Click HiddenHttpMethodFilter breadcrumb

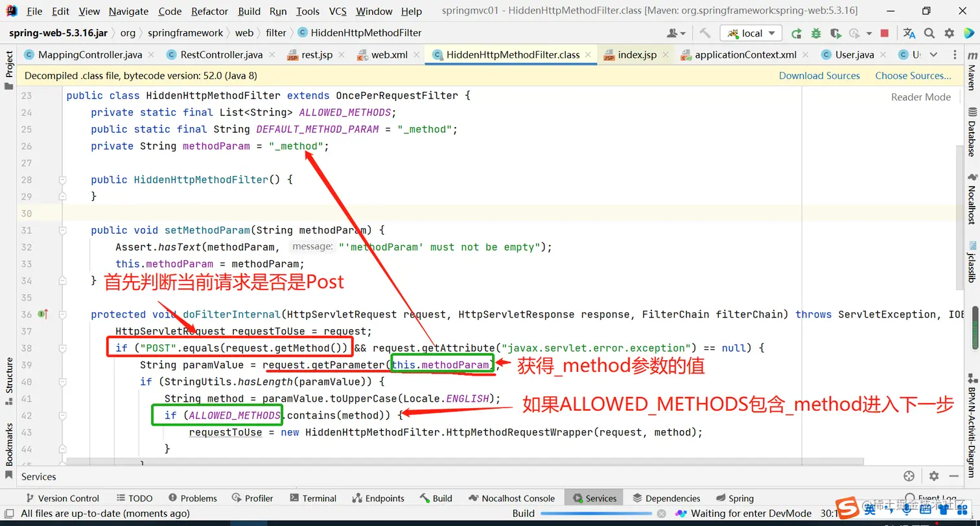360,33
